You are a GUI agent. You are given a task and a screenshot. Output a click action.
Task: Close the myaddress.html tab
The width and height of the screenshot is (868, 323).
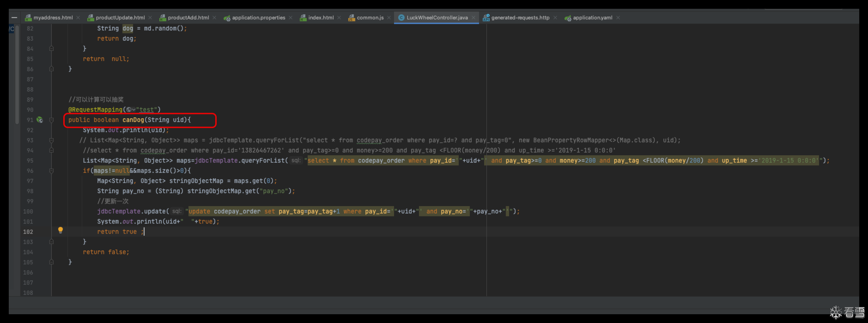pos(78,18)
